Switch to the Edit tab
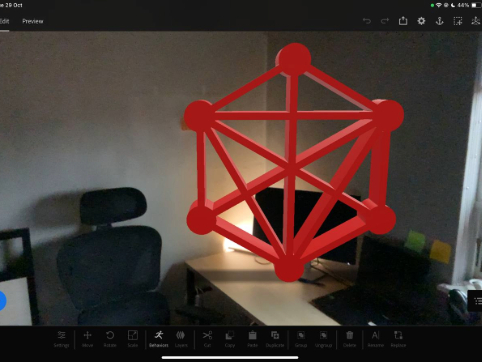 4,21
